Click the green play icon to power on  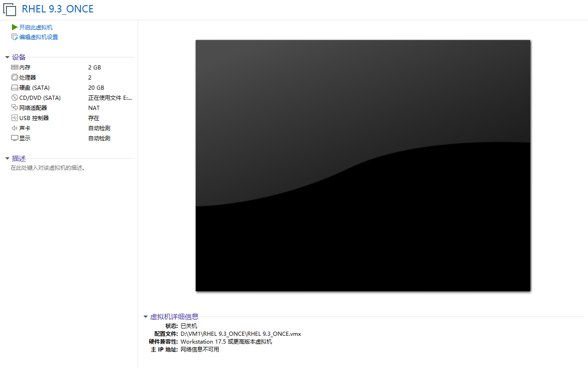(15, 27)
